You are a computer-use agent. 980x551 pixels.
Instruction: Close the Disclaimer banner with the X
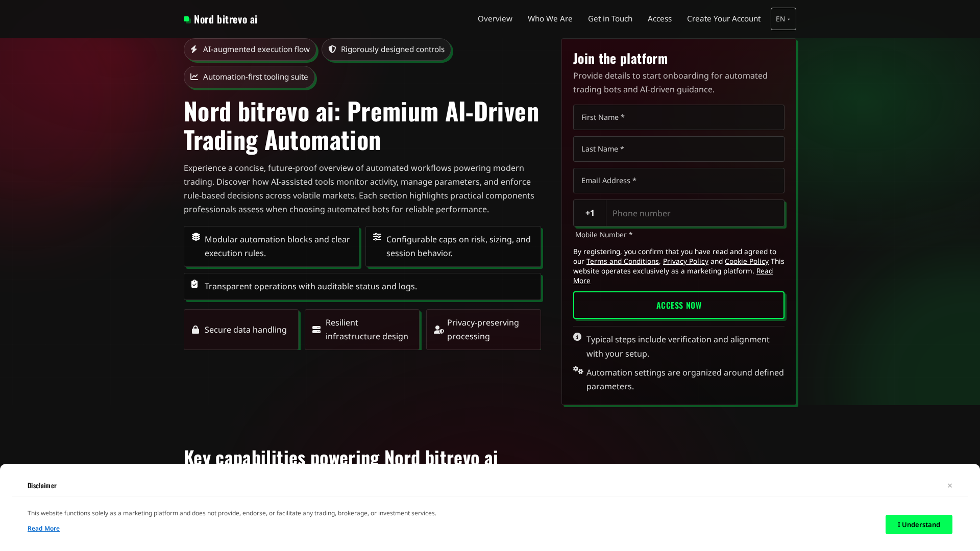click(950, 486)
